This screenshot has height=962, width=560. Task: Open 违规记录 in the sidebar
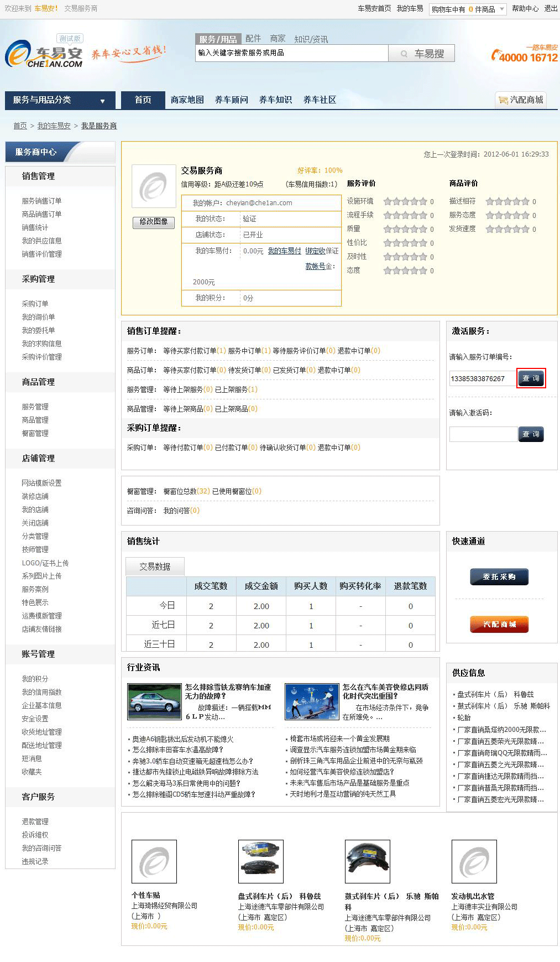pos(35,861)
